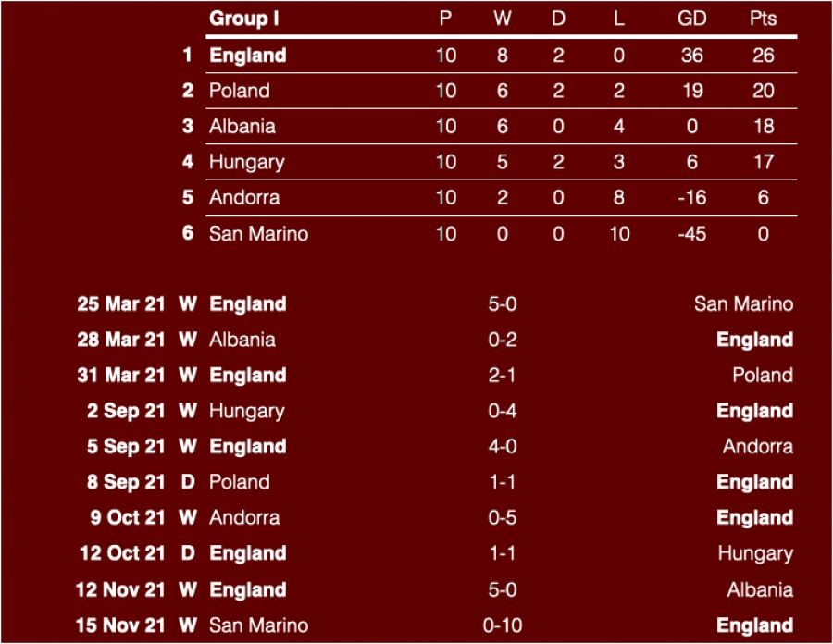
Task: Select Hungary in the group standings
Action: [246, 162]
